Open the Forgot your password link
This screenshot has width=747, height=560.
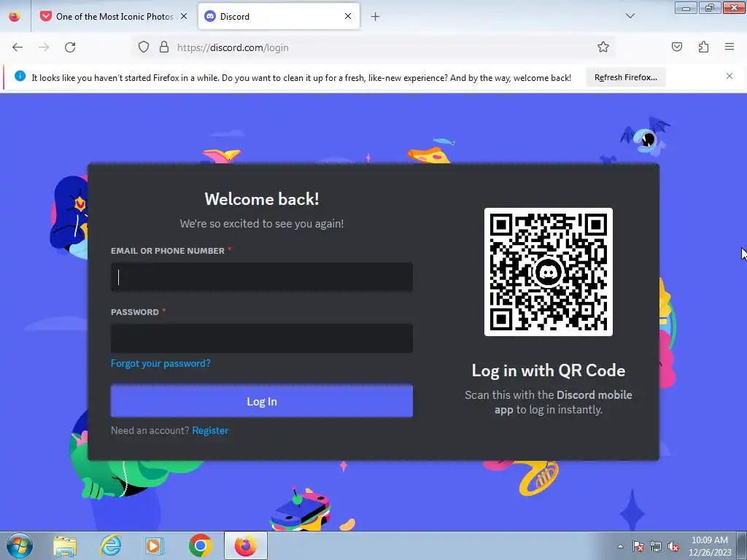[160, 364]
